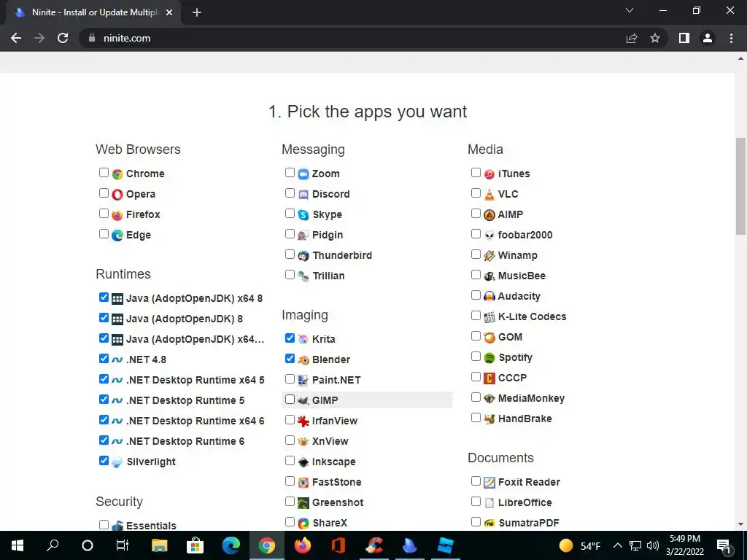This screenshot has height=560, width=747.
Task: Click the AIMP app icon
Action: click(x=489, y=215)
